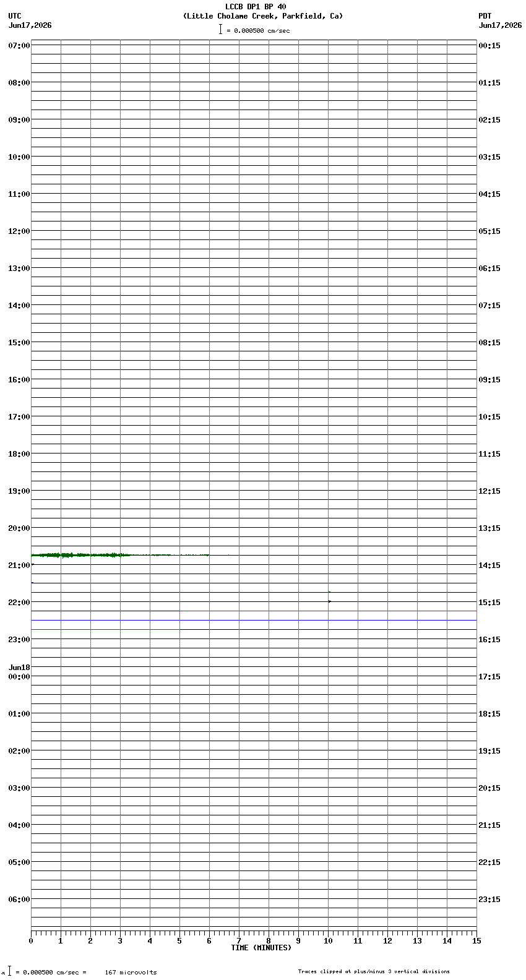Viewport: 526px width, 980px height.
Task: Click the '16:15' PDT row label
Action: [489, 640]
